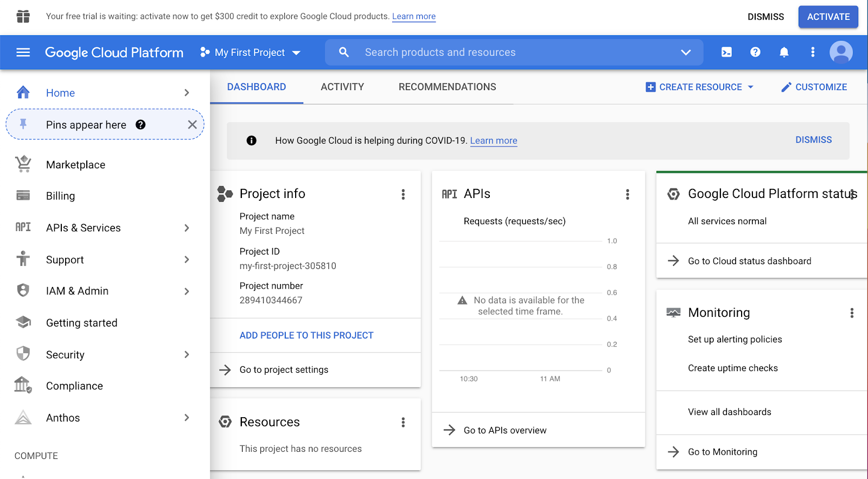This screenshot has width=868, height=479.
Task: Open Project info card options menu
Action: pyautogui.click(x=403, y=194)
